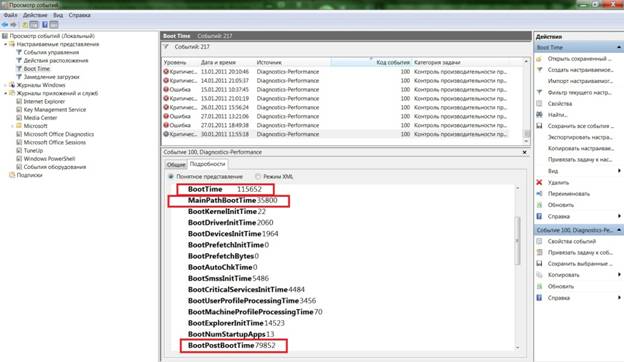Screen dimensions: 624x362
Task: Select the Режим XML radio button
Action: point(258,176)
